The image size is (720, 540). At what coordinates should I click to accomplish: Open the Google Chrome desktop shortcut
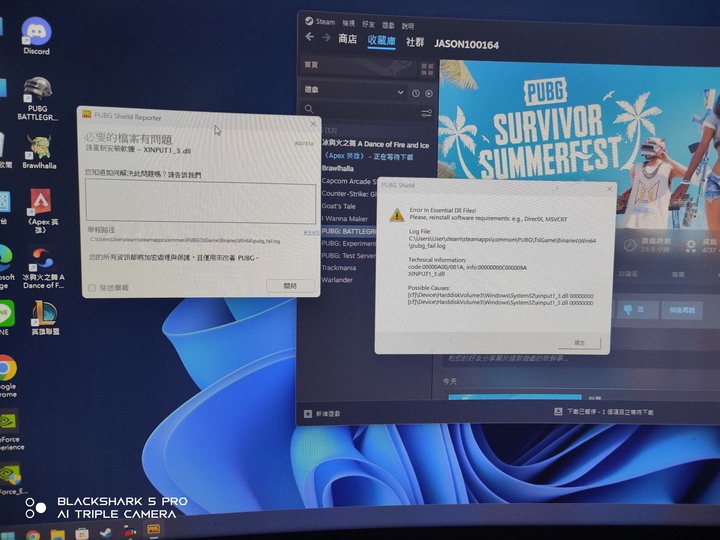click(8, 376)
